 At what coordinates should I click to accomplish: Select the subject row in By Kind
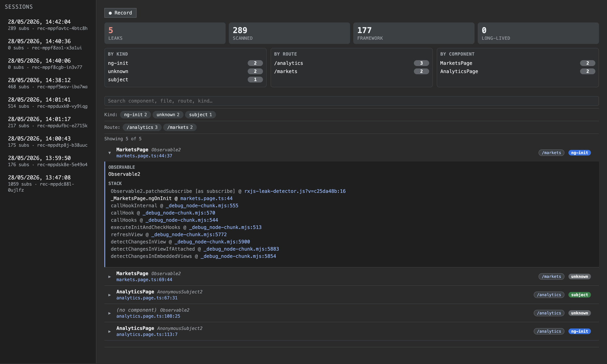coord(185,80)
